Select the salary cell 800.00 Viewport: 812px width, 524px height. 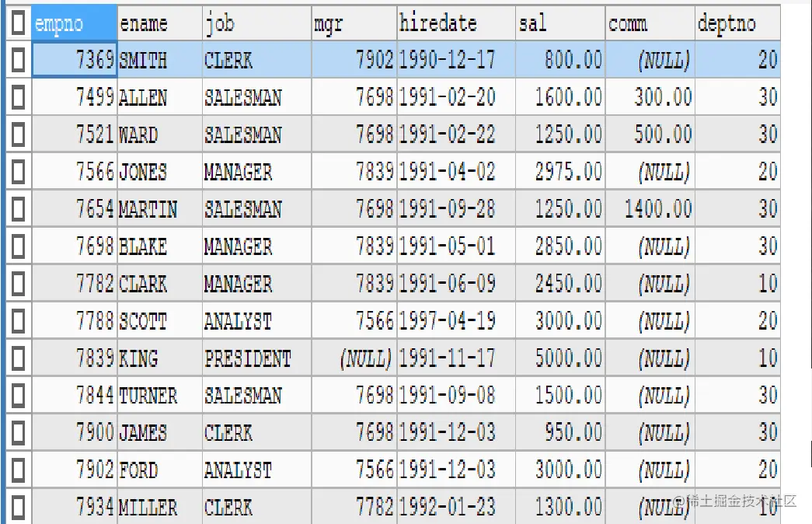[560, 60]
